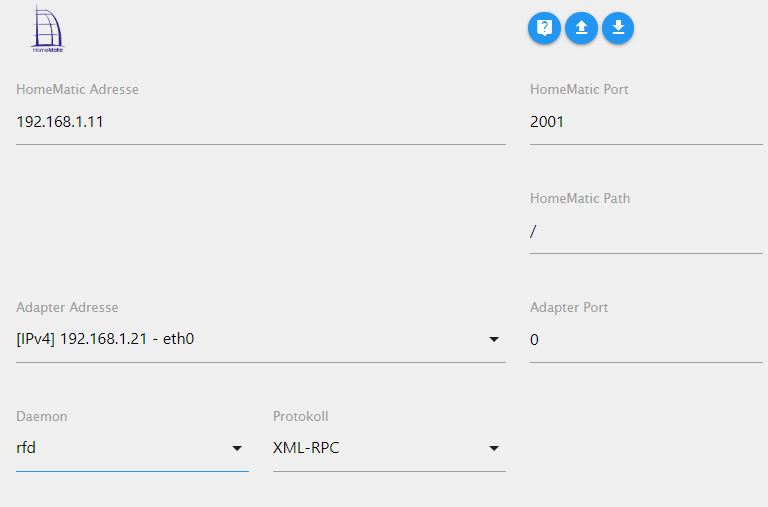The height and width of the screenshot is (507, 768).
Task: Expand the Daemon dropdown arrow
Action: point(237,449)
